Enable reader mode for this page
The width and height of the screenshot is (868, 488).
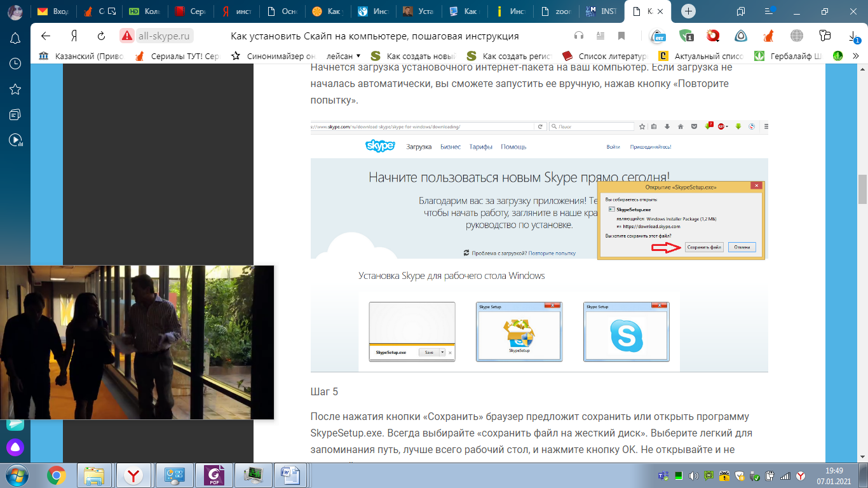[x=600, y=36]
